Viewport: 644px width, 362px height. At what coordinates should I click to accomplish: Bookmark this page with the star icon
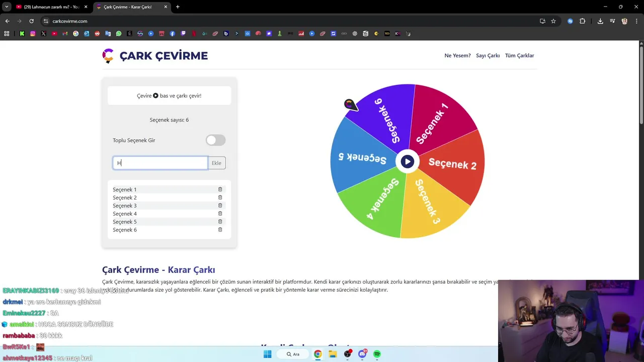click(553, 21)
